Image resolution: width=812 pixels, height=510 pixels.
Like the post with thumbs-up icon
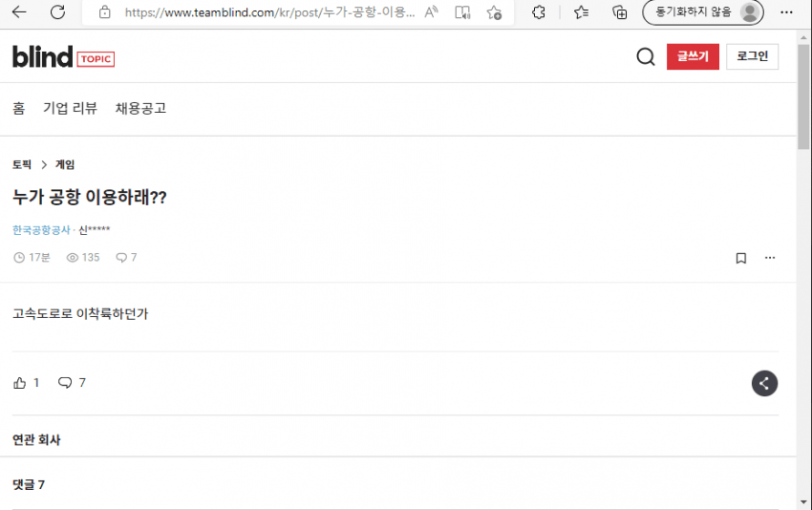coord(20,383)
